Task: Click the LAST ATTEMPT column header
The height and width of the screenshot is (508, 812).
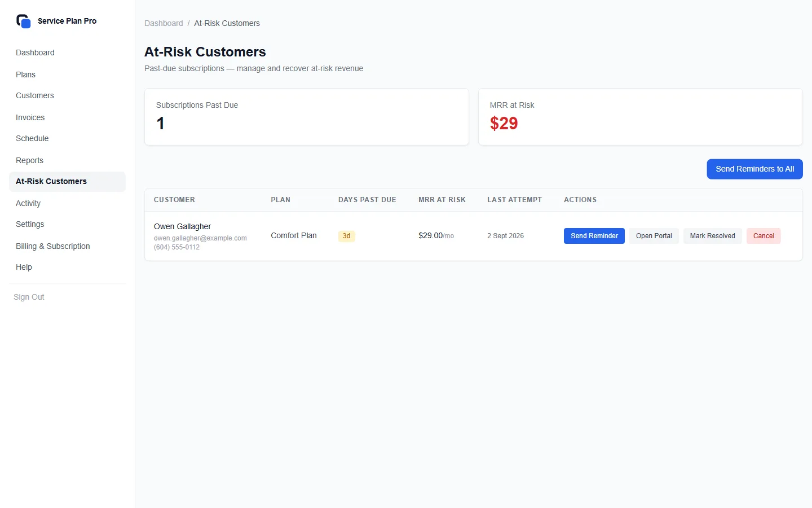Action: pyautogui.click(x=514, y=200)
